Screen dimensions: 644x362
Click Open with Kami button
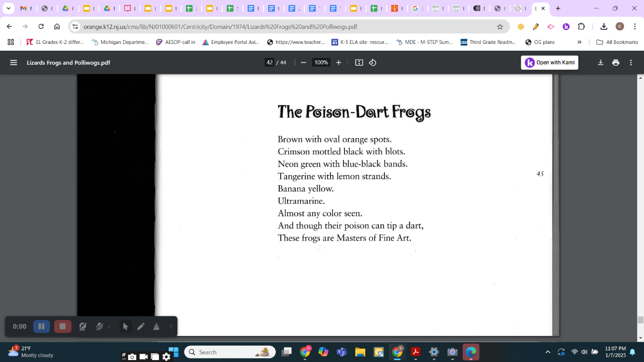click(x=550, y=63)
